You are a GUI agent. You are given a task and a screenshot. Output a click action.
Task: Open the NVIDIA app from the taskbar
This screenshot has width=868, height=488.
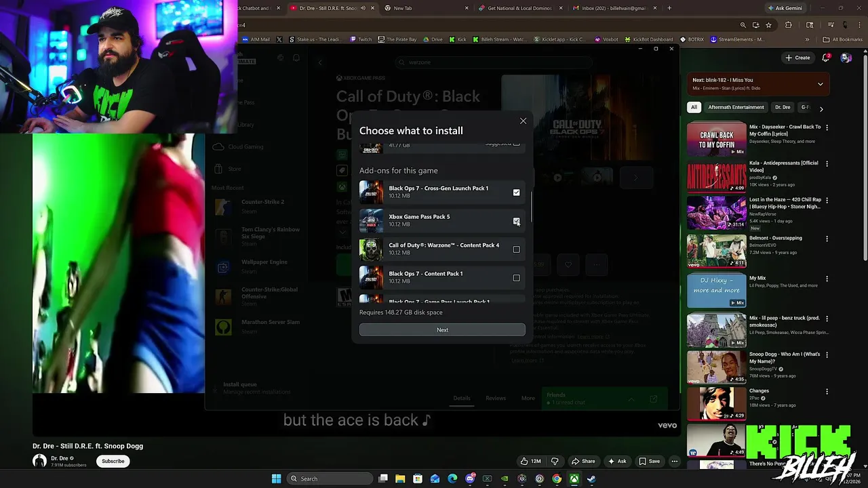505,479
